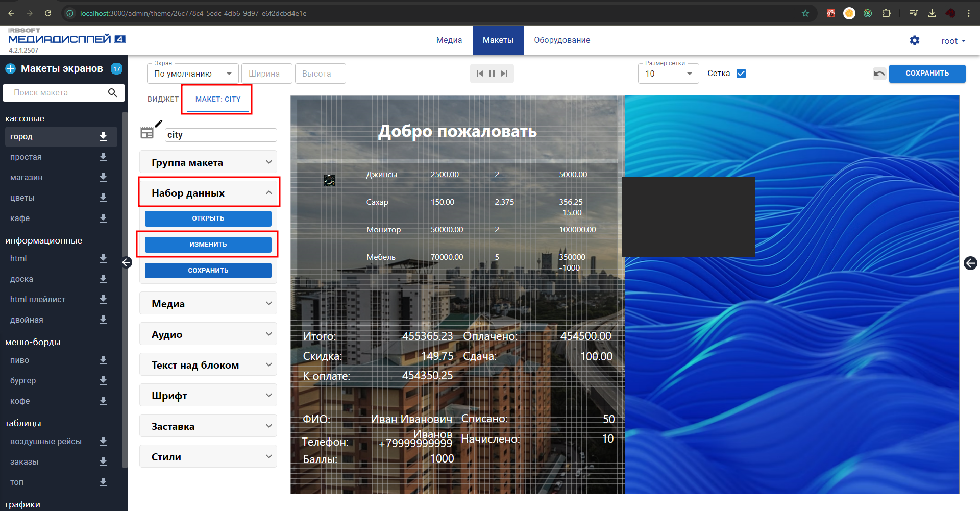The height and width of the screenshot is (511, 980).
Task: Click the plus icon to add layout
Action: click(x=11, y=68)
